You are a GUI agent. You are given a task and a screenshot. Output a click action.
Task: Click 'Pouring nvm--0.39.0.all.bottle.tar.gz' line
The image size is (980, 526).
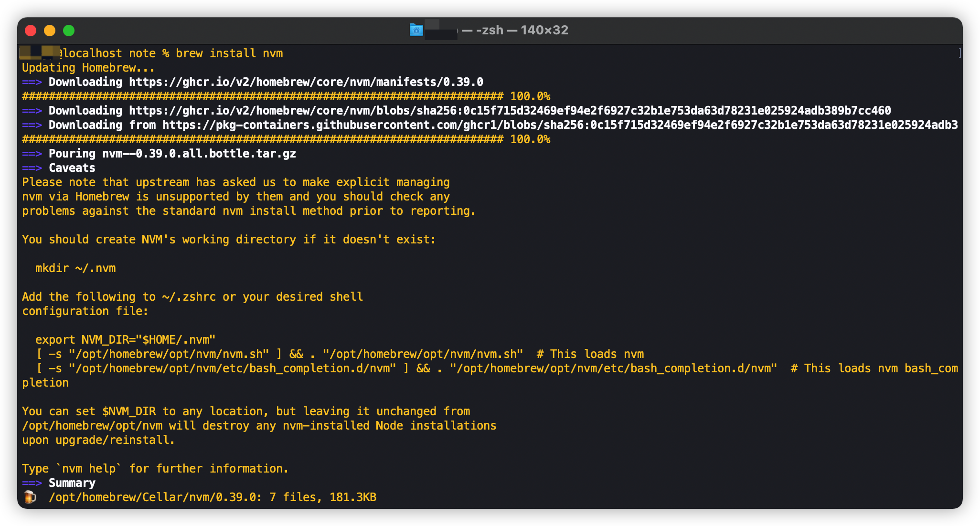coord(172,154)
